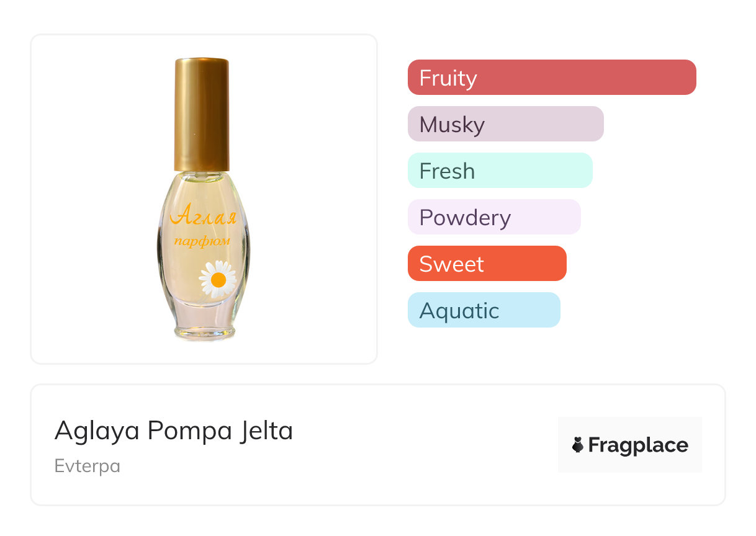This screenshot has width=756, height=536.
Task: Click the yellow center of the daisy
Action: click(x=218, y=280)
